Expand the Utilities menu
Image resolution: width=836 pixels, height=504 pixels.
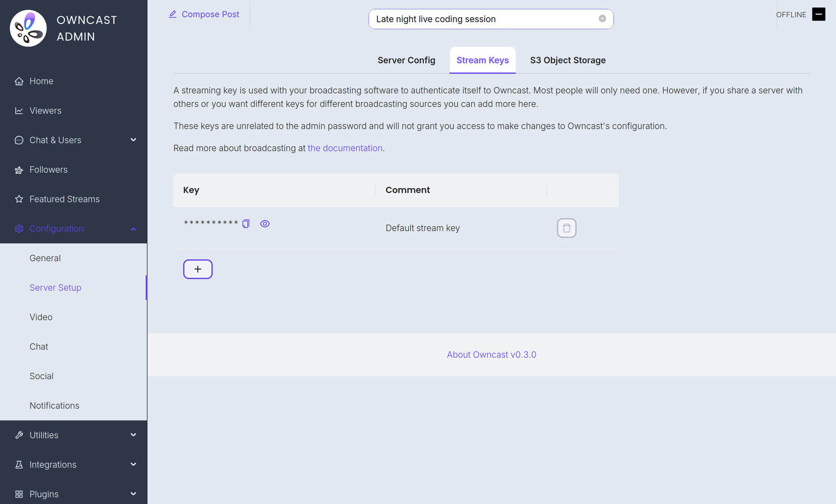[133, 435]
